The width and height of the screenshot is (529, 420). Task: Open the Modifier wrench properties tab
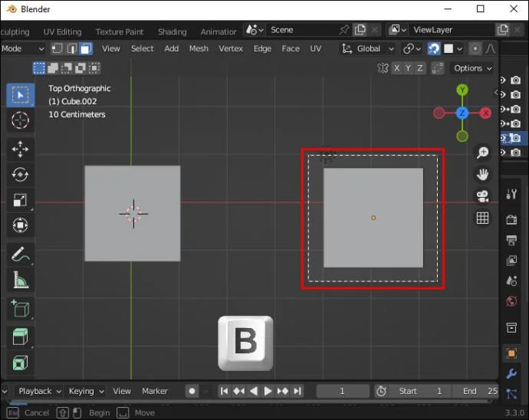tap(511, 374)
